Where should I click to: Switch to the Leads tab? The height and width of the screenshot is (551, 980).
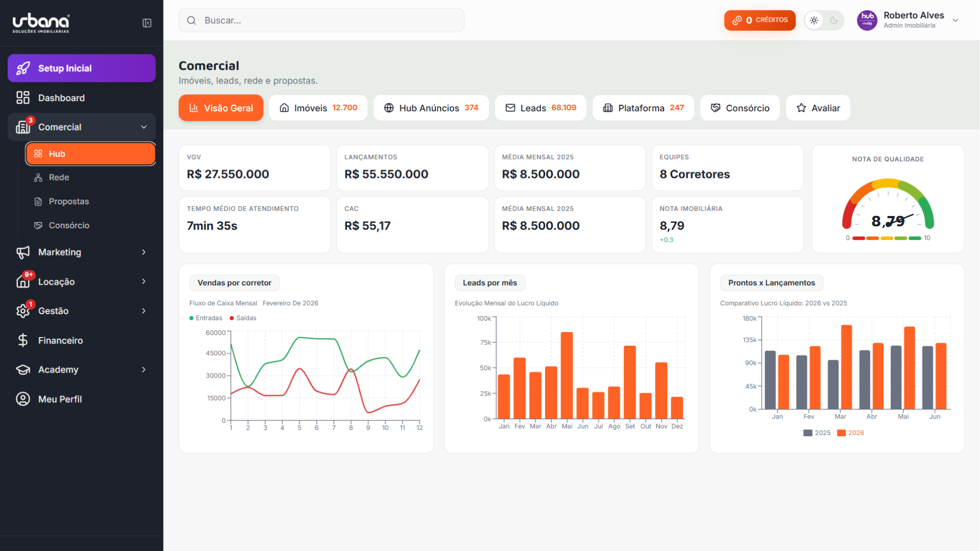click(x=541, y=108)
